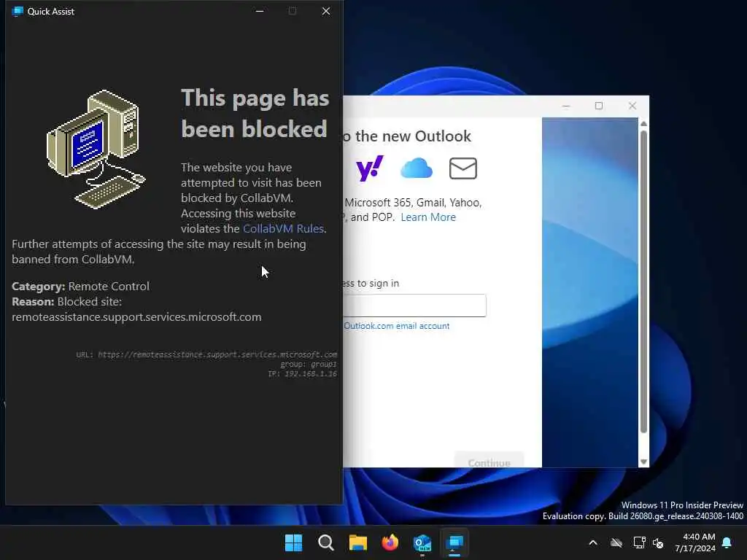This screenshot has width=747, height=560.
Task: Open the clock showing 4:40 AM
Action: coord(695,542)
